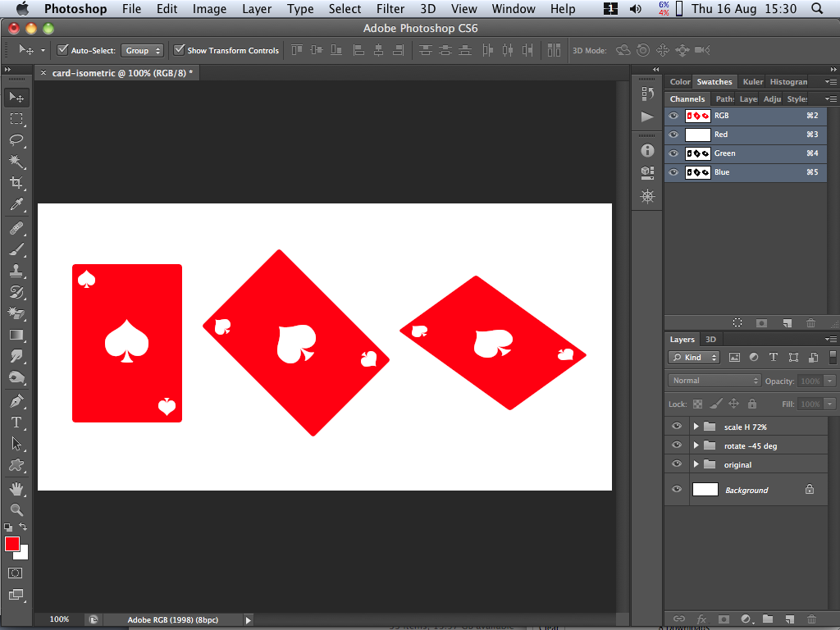Open the blend mode Normal dropdown
840x630 pixels.
pos(715,381)
